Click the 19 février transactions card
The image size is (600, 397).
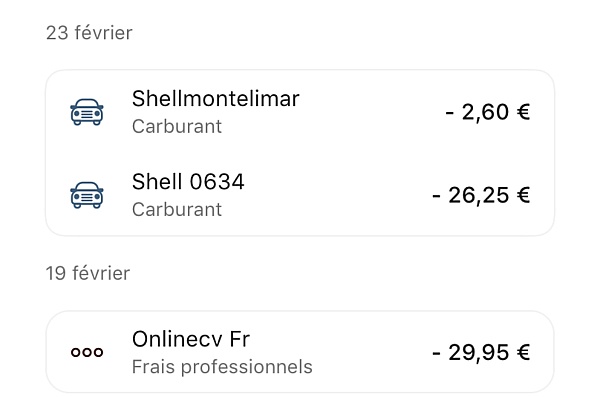300,352
